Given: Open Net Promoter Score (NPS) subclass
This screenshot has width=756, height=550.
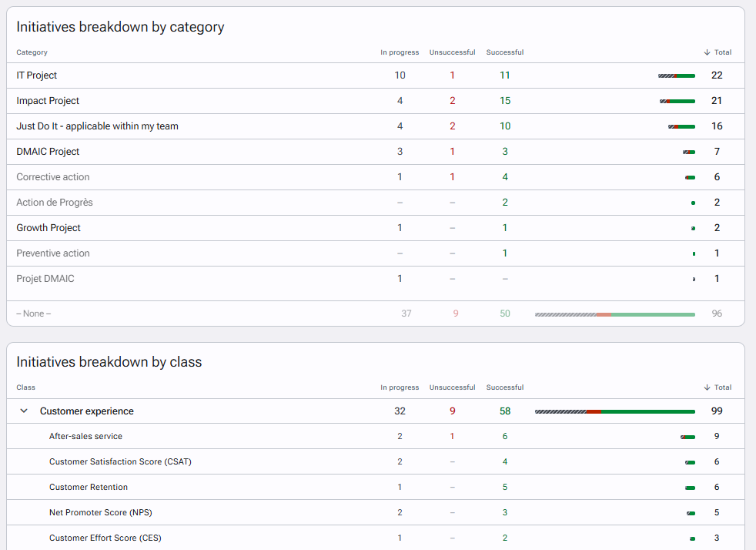Looking at the screenshot, I should click(x=101, y=512).
